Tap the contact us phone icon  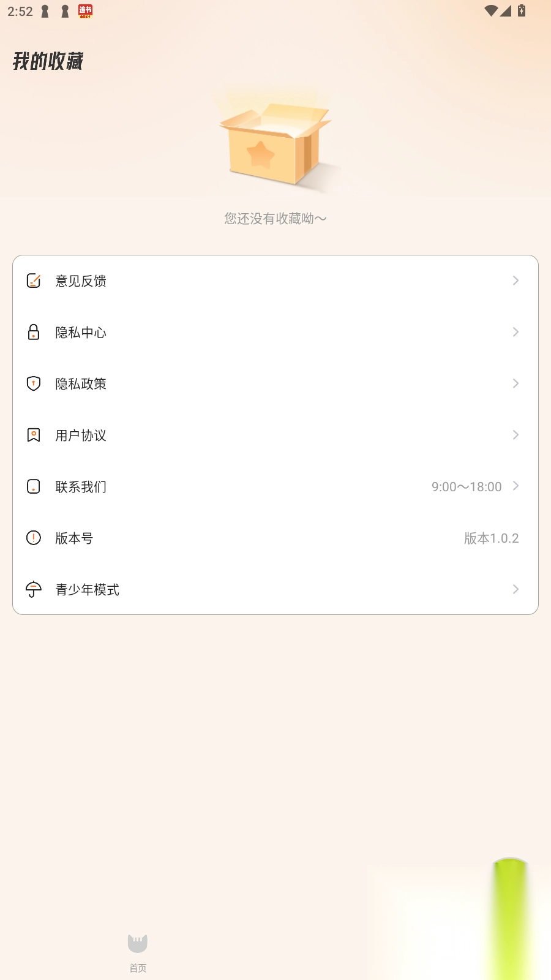click(x=34, y=486)
